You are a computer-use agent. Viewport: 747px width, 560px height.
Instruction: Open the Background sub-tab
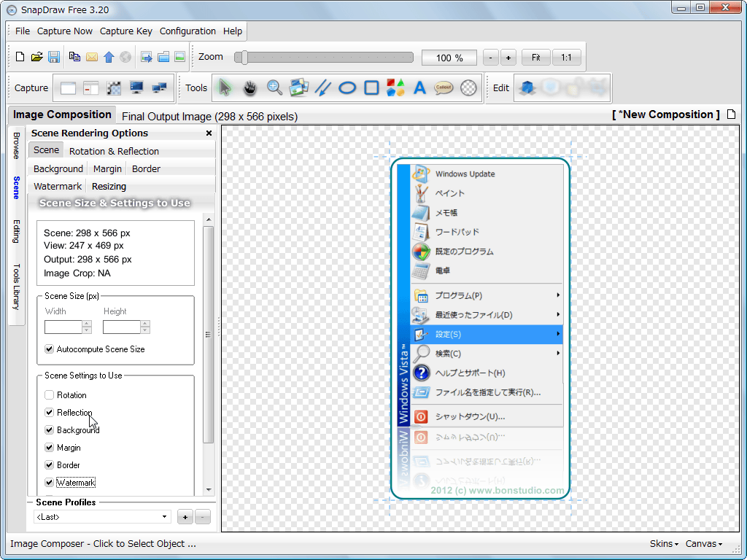58,168
